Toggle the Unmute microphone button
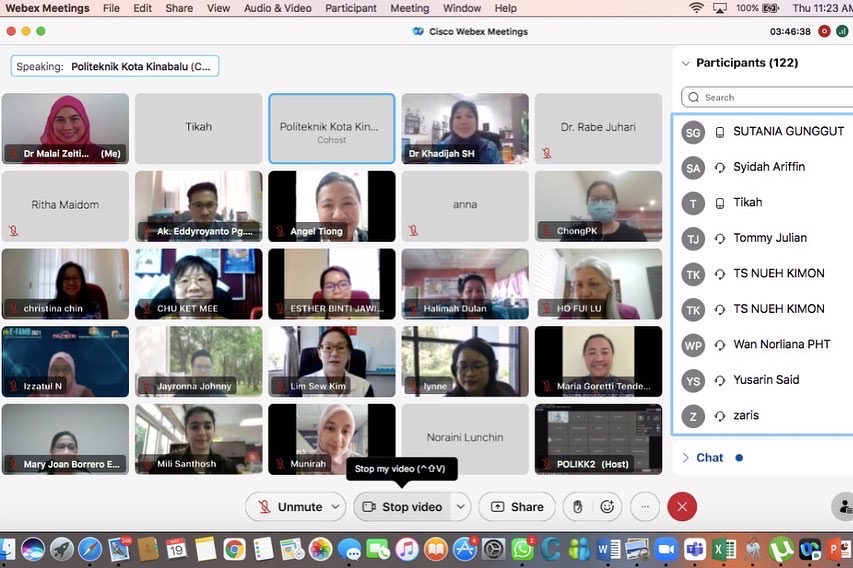The image size is (853, 568). tap(290, 507)
